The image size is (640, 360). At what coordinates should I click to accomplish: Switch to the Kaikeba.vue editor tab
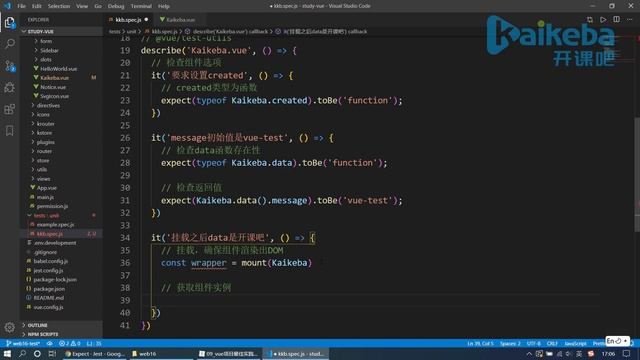pyautogui.click(x=180, y=20)
